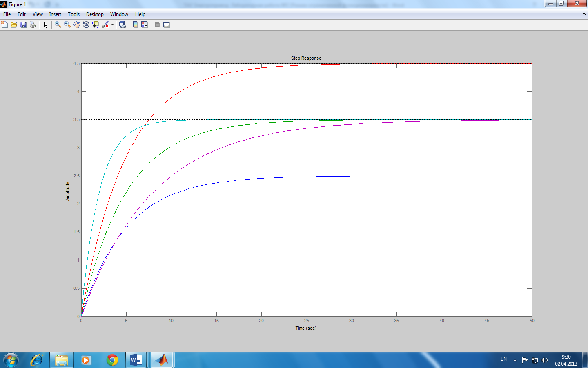Switch to Microsoft Word on the taskbar

(x=136, y=360)
